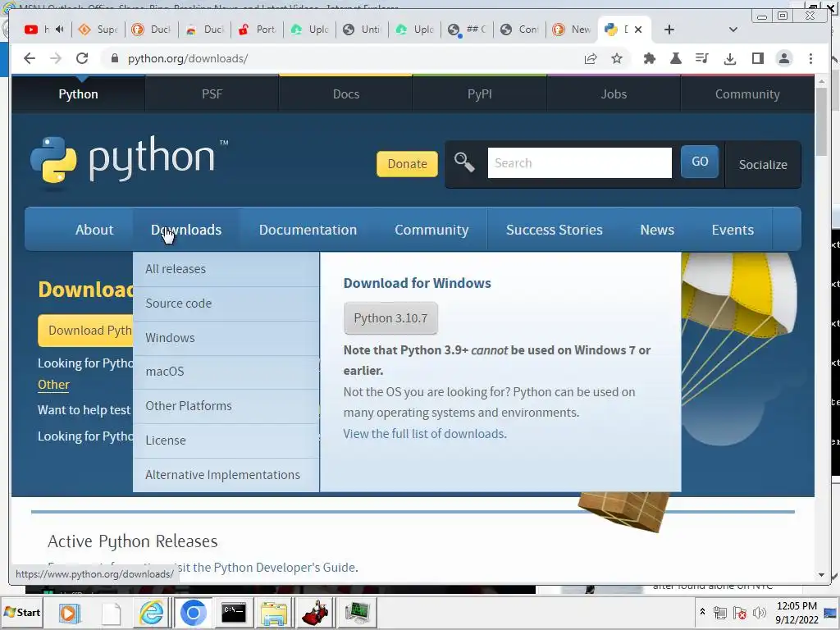Open the top Community site tab
The width and height of the screenshot is (840, 630).
point(747,94)
